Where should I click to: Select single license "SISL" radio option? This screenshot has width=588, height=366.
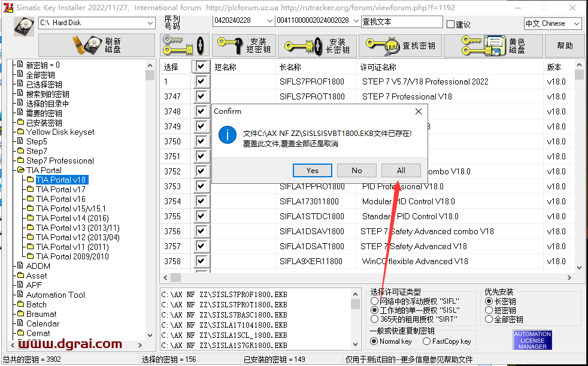[x=374, y=310]
